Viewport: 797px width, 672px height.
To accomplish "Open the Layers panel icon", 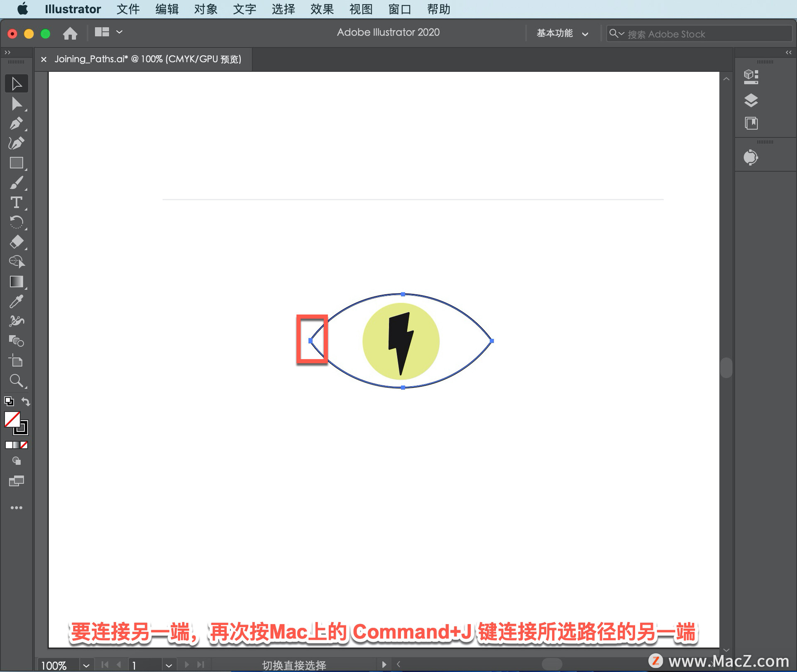I will (751, 100).
